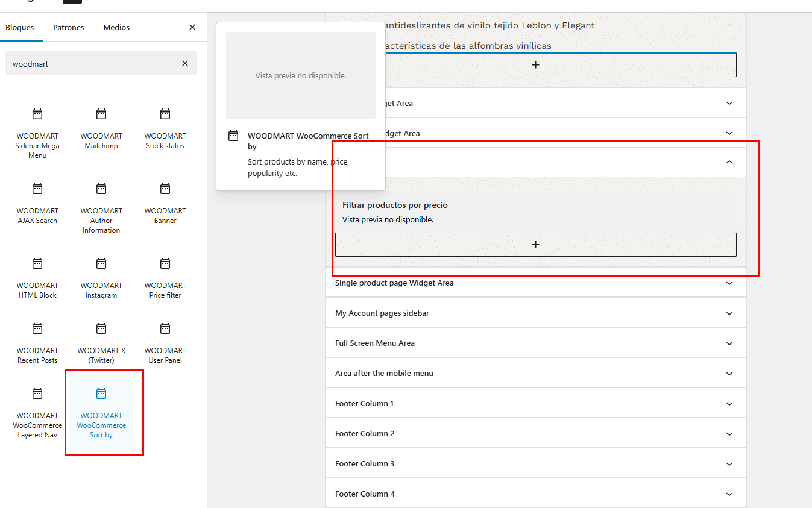Insert the WOODMART Price filter block
812x508 pixels.
tap(165, 277)
